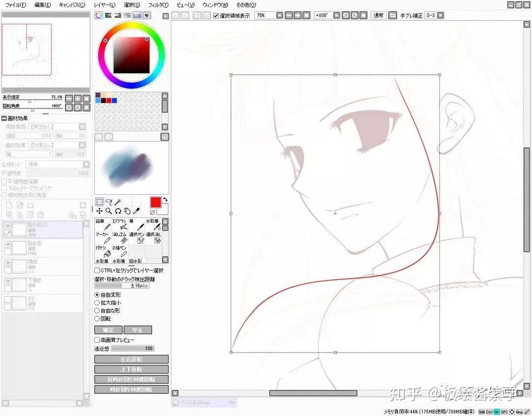Open the レイヤー menu
532x416 pixels.
coord(104,5)
